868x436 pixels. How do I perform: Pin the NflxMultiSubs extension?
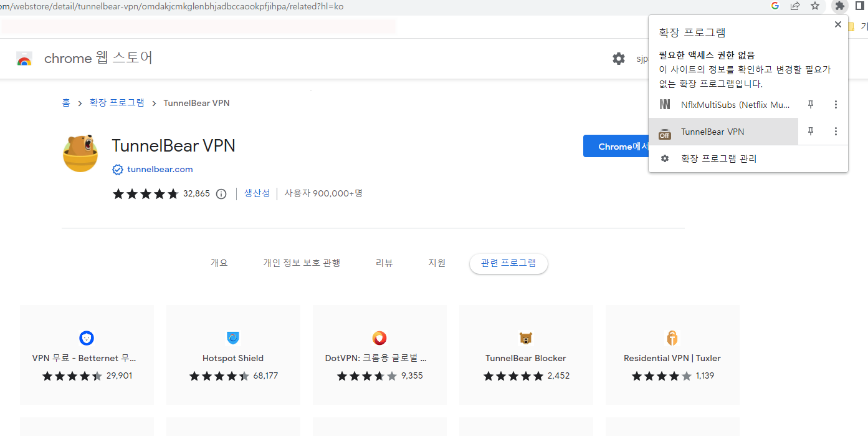[811, 105]
